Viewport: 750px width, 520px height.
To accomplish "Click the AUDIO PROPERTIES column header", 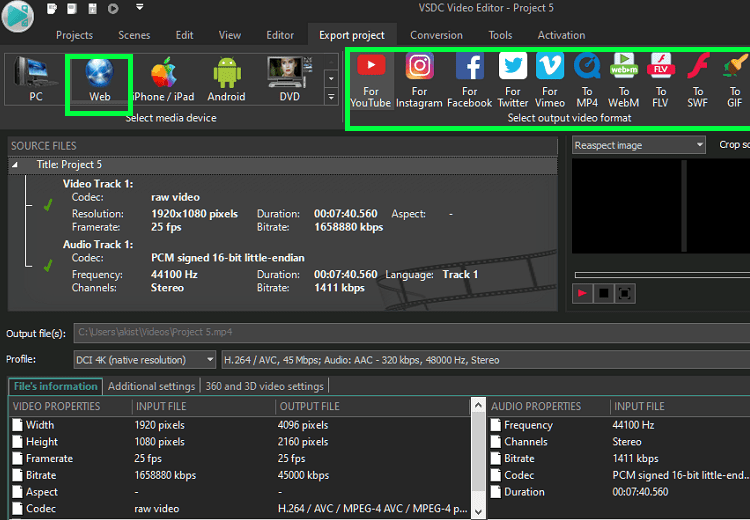I will 548,406.
